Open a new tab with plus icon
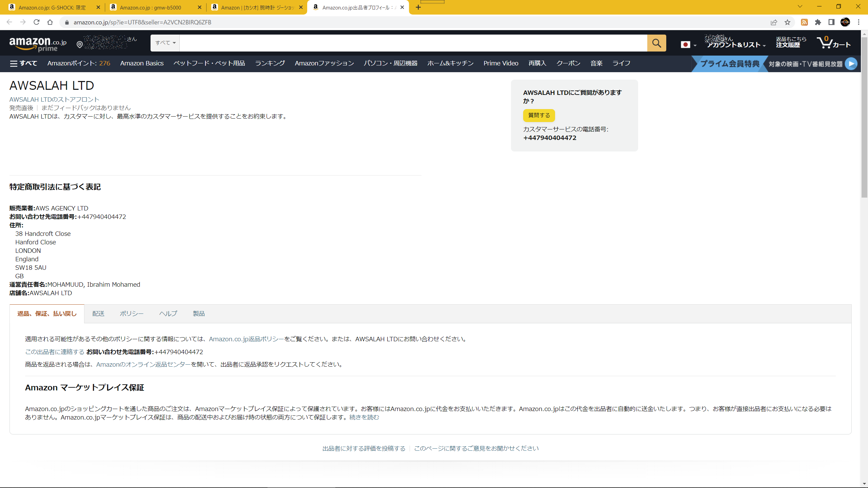868x488 pixels. 418,7
